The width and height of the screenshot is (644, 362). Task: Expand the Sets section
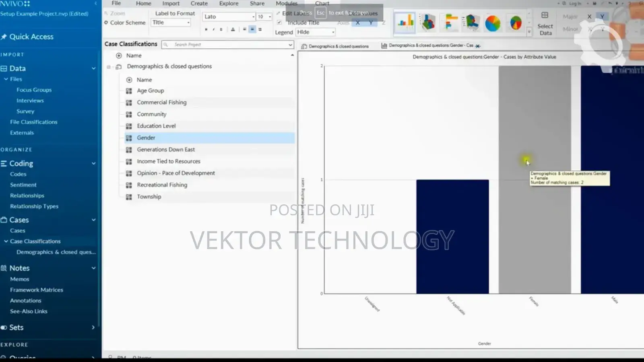[93, 327]
